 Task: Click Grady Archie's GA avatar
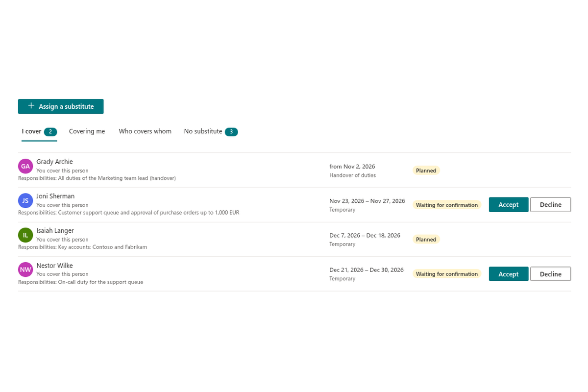pyautogui.click(x=25, y=166)
